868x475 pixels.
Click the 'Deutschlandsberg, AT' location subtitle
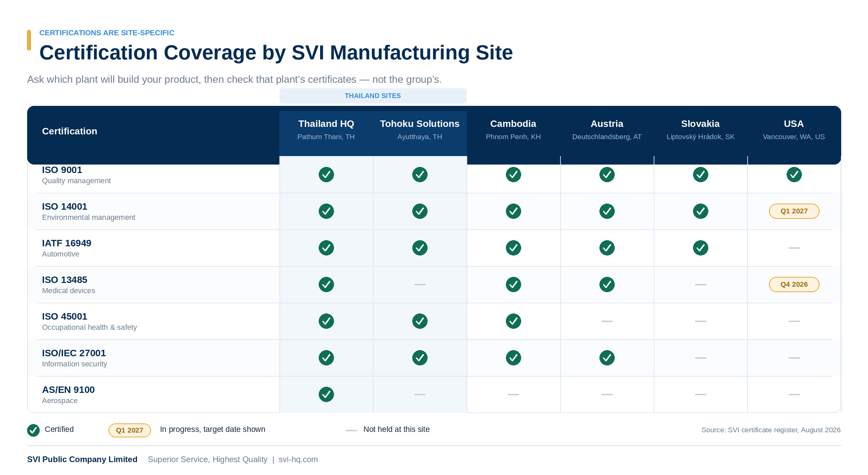[x=607, y=137]
